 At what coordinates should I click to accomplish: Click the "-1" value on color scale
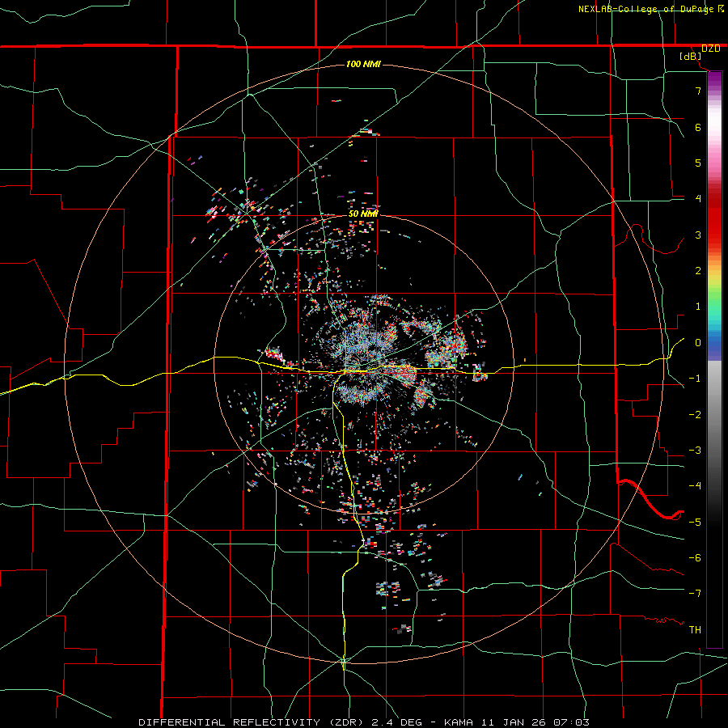pyautogui.click(x=695, y=379)
